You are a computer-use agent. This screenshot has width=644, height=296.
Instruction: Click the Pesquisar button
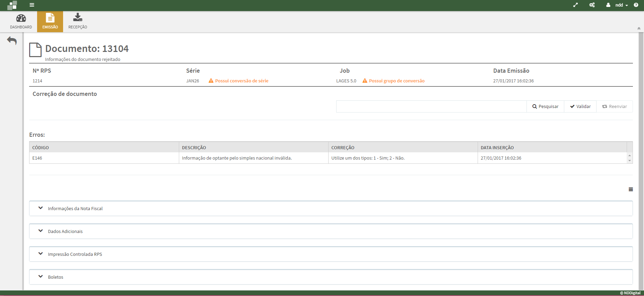(545, 107)
